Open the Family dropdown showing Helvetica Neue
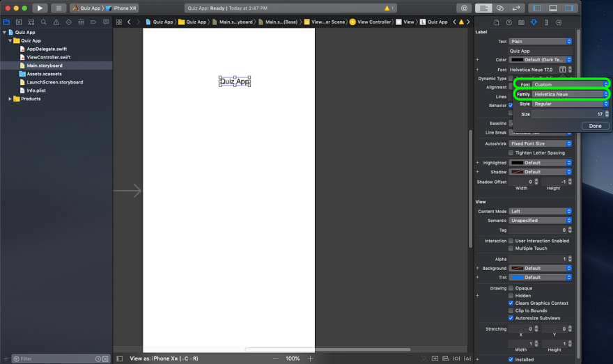This screenshot has height=364, width=613. point(571,94)
